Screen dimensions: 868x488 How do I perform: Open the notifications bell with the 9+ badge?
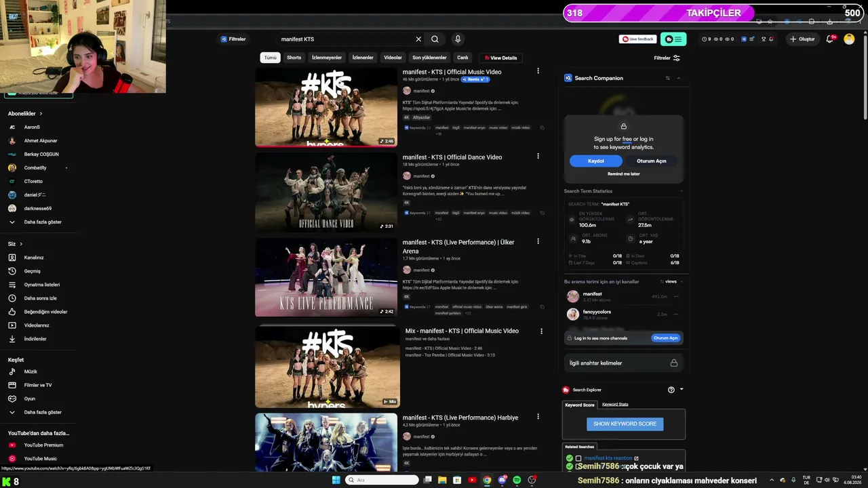click(830, 39)
